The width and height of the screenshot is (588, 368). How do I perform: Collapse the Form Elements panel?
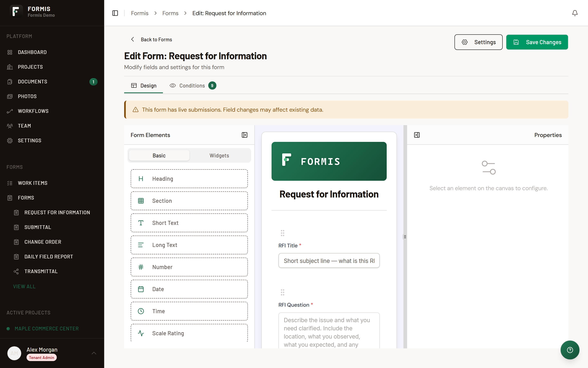(244, 135)
